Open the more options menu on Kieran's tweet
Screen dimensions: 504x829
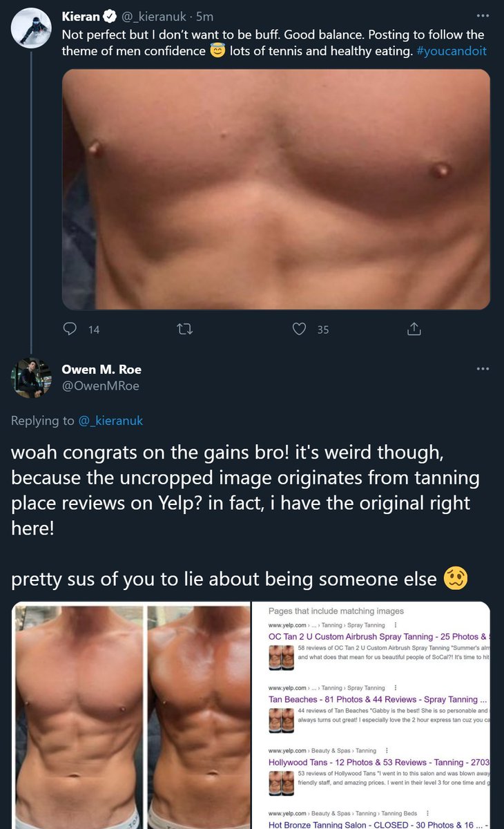click(483, 17)
